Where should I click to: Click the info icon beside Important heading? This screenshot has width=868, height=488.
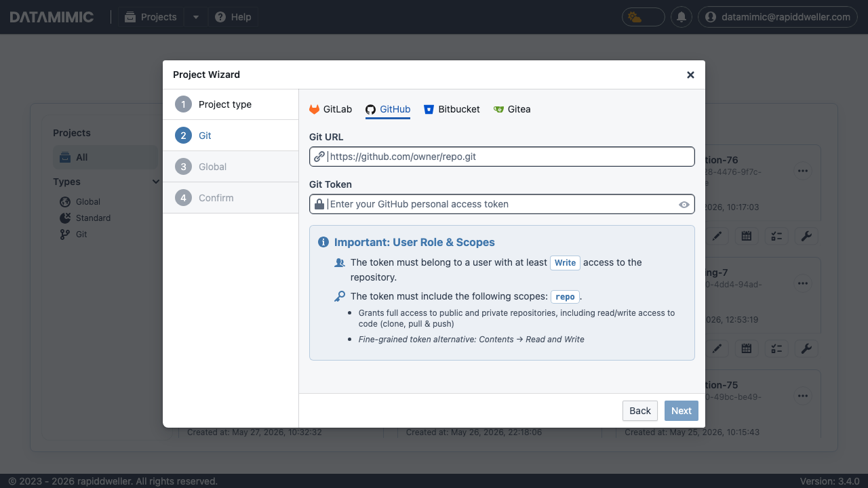point(323,242)
